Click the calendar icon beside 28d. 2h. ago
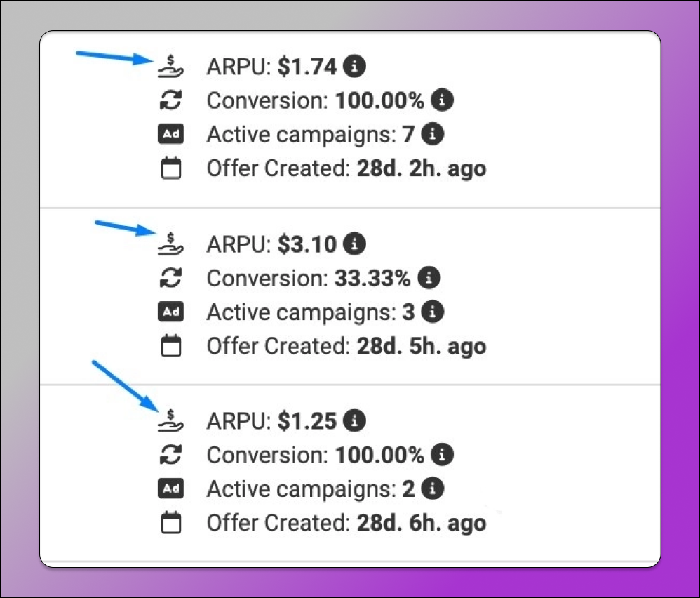This screenshot has height=598, width=700. tap(170, 169)
